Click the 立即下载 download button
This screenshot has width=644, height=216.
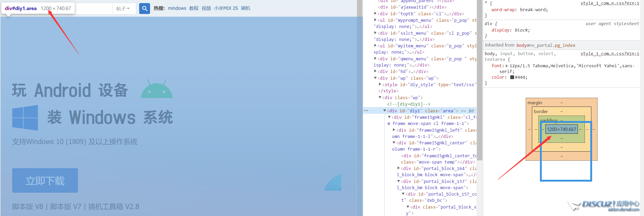(x=45, y=181)
